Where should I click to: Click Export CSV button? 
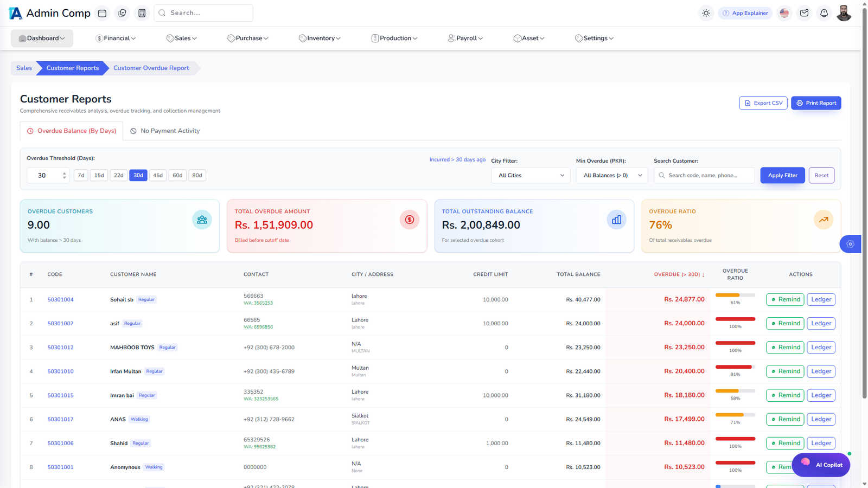pyautogui.click(x=763, y=103)
